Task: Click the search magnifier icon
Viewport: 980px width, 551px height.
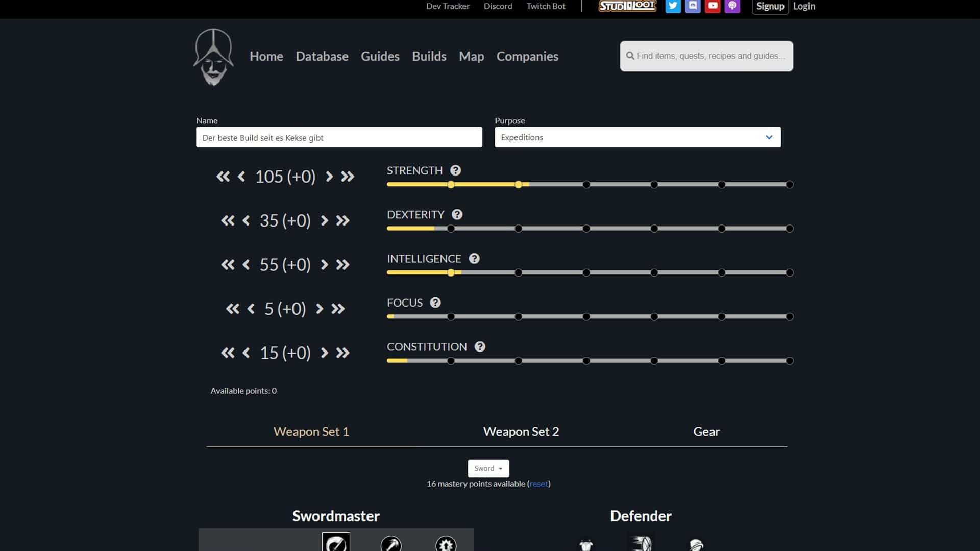Action: tap(630, 56)
